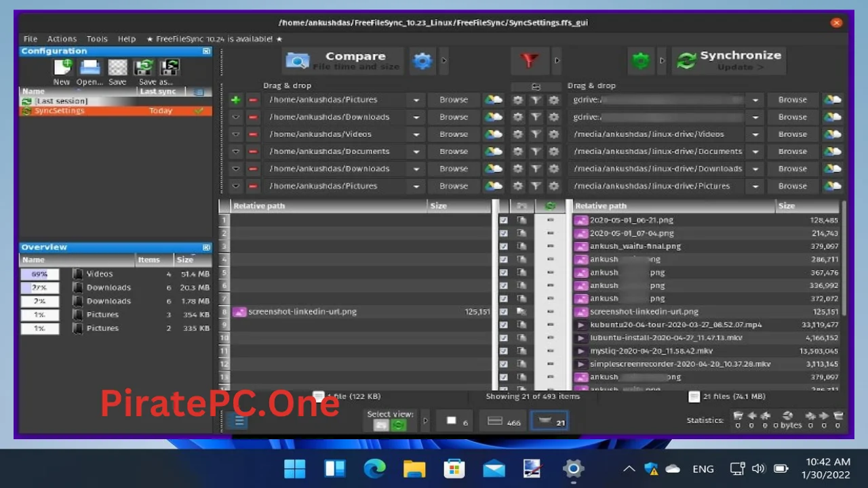
Task: Select [Last session] configuration
Action: pyautogui.click(x=115, y=101)
